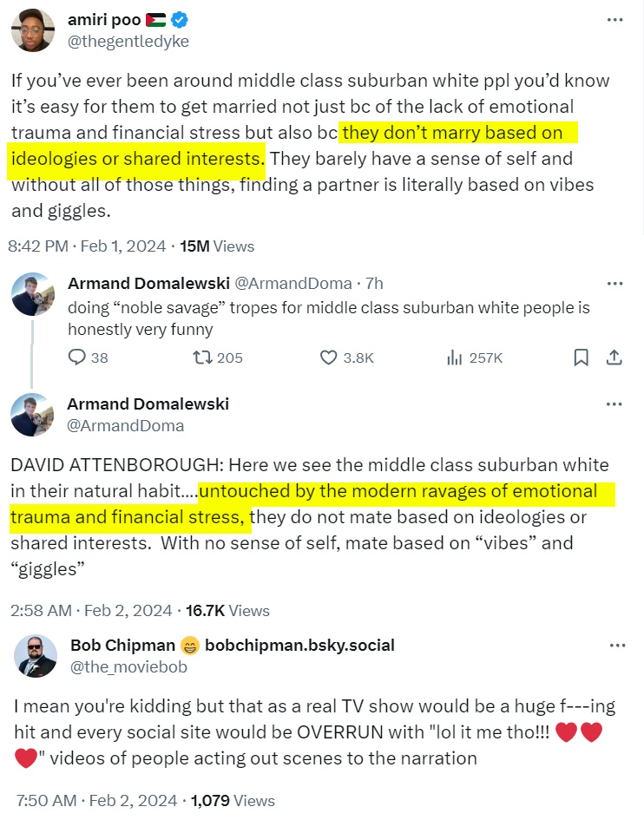Open more options on Armand's first reply
The width and height of the screenshot is (644, 820).
(614, 283)
